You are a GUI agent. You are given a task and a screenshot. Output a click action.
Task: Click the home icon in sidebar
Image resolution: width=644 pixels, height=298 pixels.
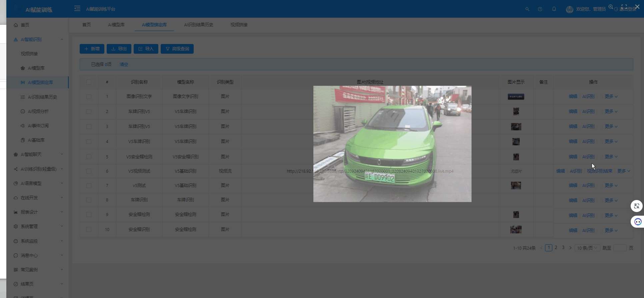click(x=16, y=25)
